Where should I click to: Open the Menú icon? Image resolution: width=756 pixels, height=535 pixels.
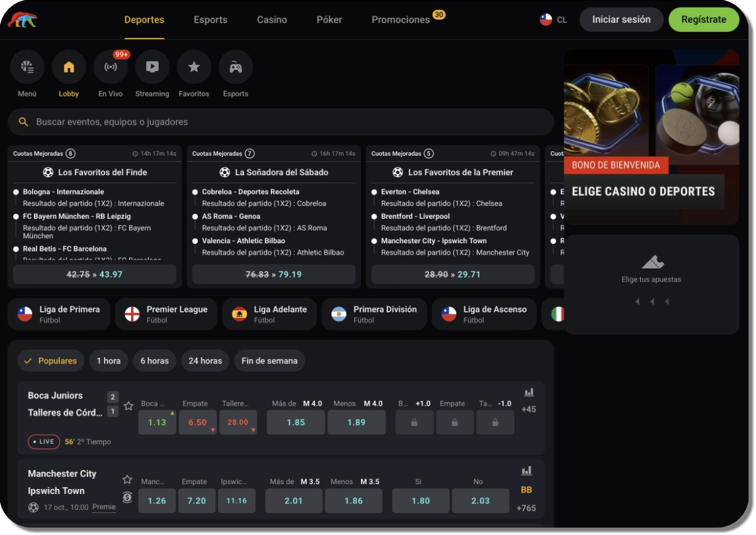tap(27, 67)
